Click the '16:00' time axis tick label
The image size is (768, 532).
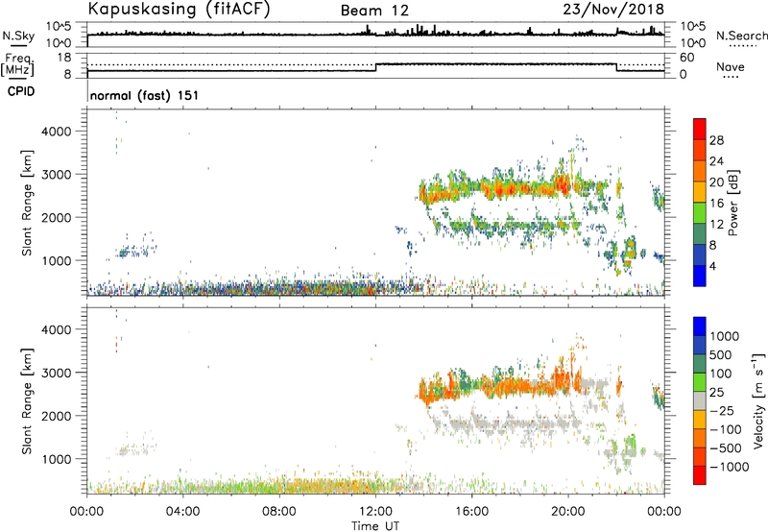(471, 512)
